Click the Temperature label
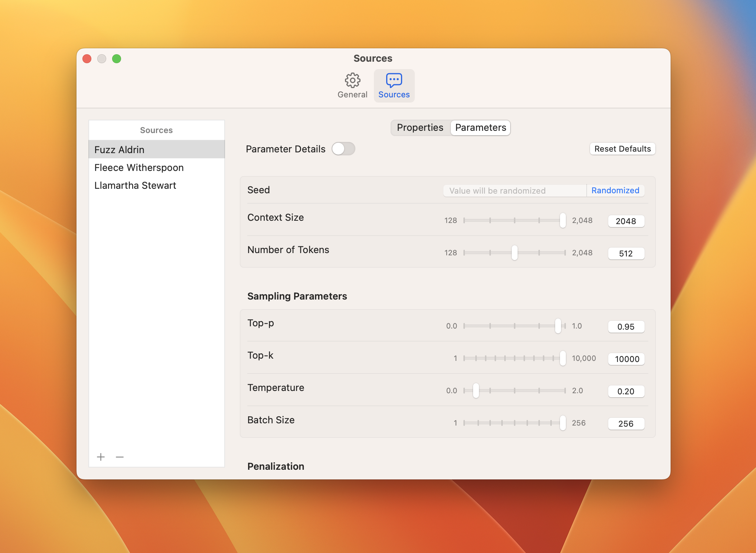The height and width of the screenshot is (553, 756). [276, 387]
